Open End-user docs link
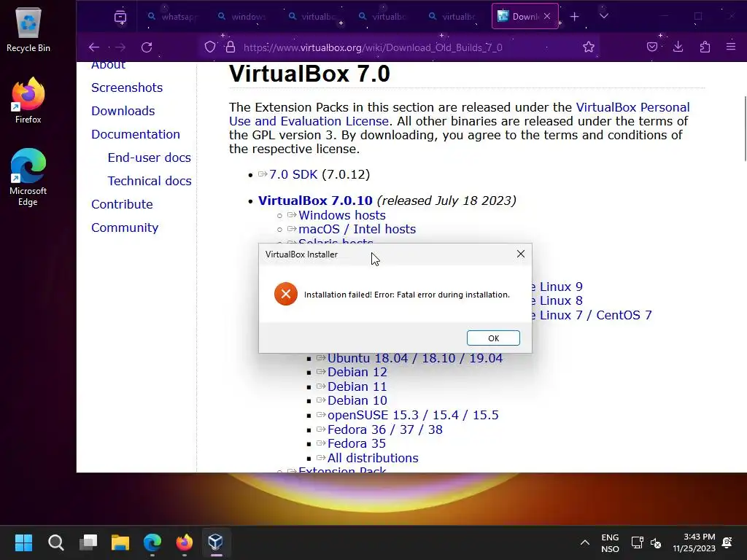 (x=149, y=157)
